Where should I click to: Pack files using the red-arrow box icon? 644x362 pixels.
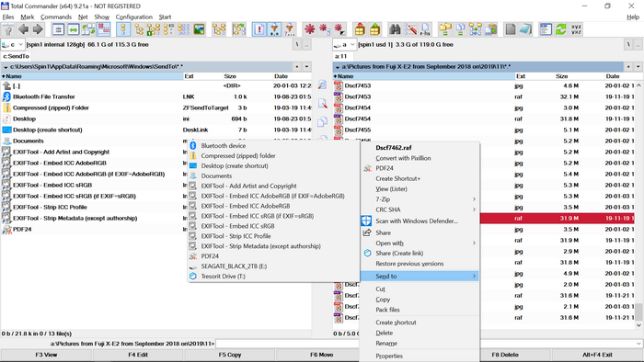[360, 29]
